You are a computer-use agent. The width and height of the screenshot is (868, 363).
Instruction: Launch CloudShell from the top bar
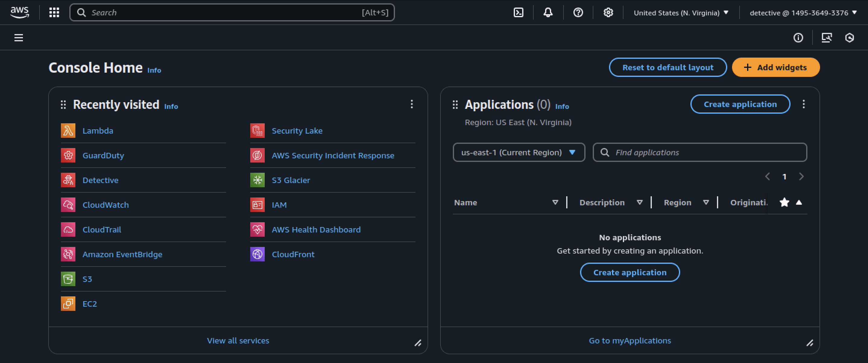click(518, 12)
